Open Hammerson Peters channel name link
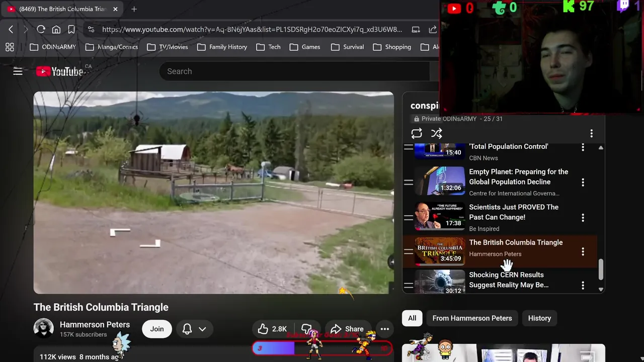This screenshot has height=362, width=644. 95,325
